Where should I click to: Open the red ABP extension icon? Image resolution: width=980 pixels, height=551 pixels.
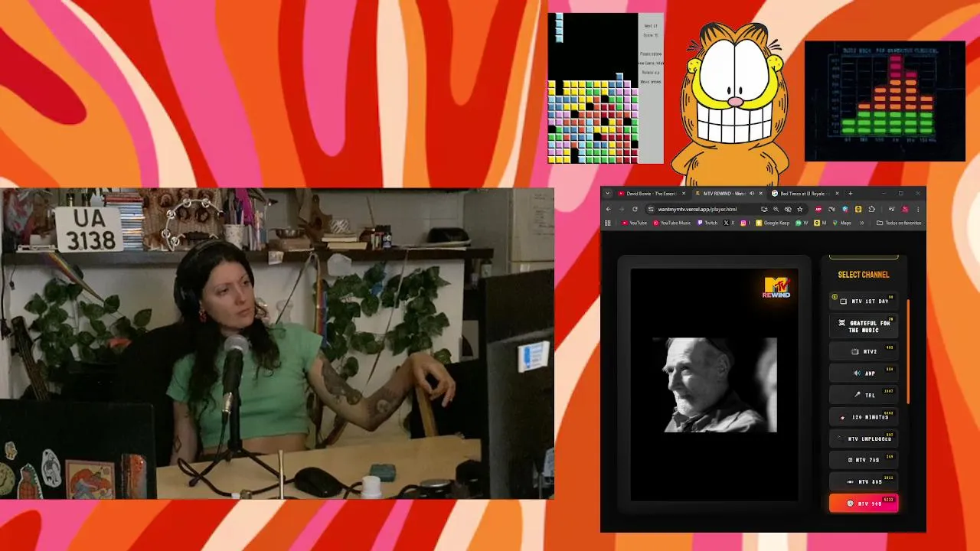(818, 209)
